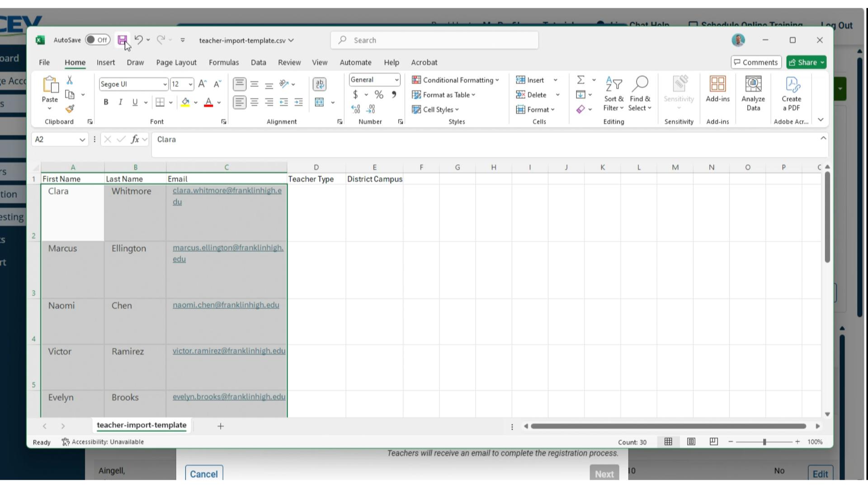The height and width of the screenshot is (488, 868).
Task: Open the font name dropdown
Action: pos(165,84)
